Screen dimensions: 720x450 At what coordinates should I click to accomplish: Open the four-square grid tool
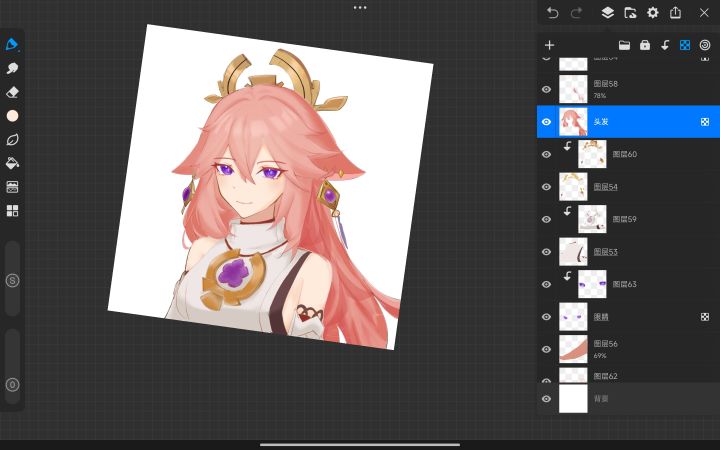[x=12, y=211]
